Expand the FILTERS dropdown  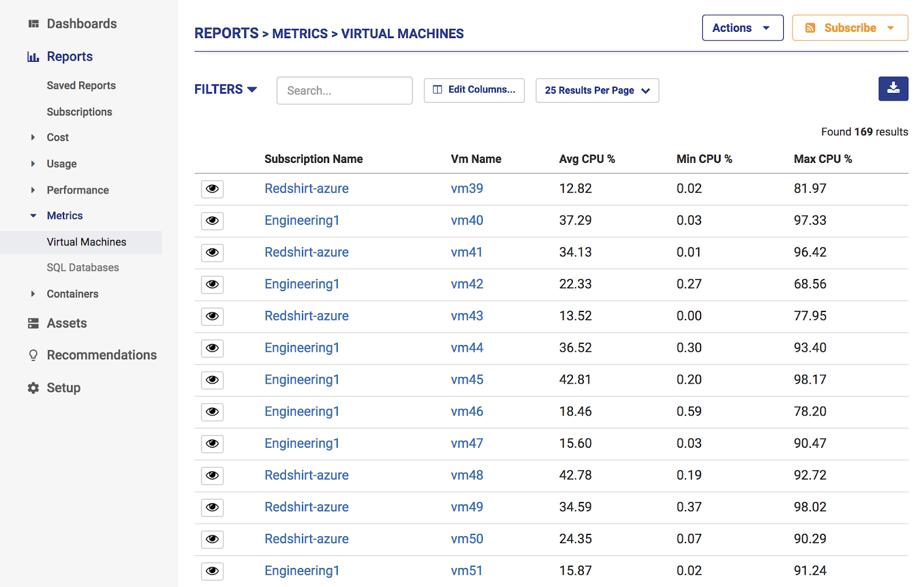(226, 89)
